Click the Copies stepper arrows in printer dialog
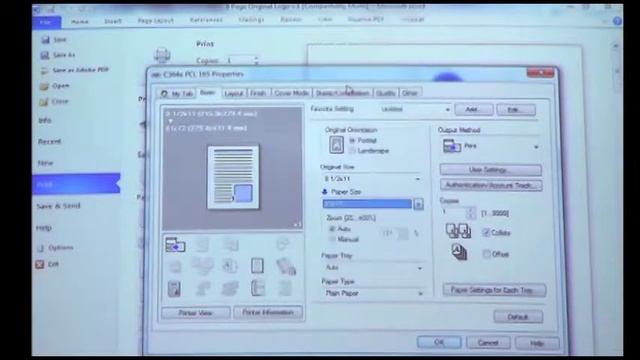This screenshot has width=640, height=360. [x=471, y=213]
